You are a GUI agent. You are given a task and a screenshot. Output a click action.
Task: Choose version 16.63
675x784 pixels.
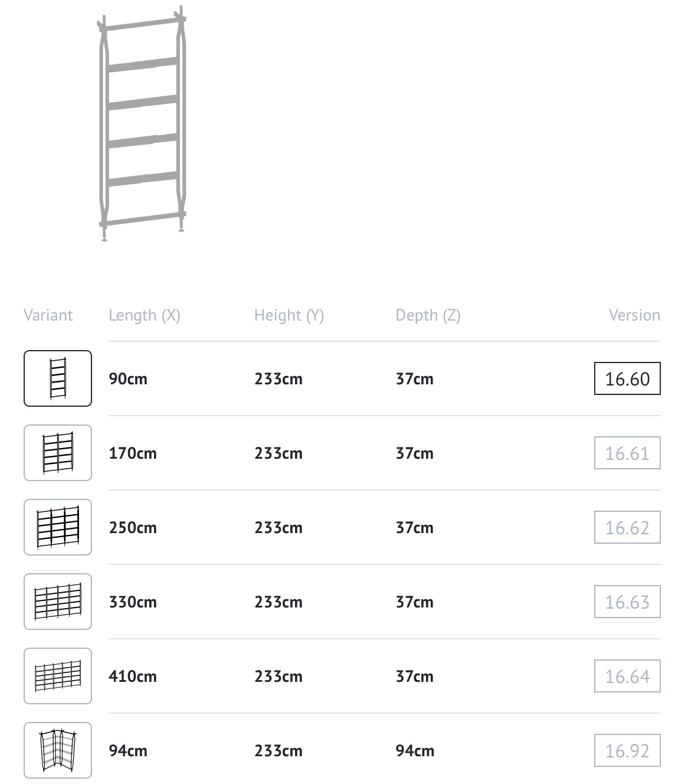pos(627,602)
